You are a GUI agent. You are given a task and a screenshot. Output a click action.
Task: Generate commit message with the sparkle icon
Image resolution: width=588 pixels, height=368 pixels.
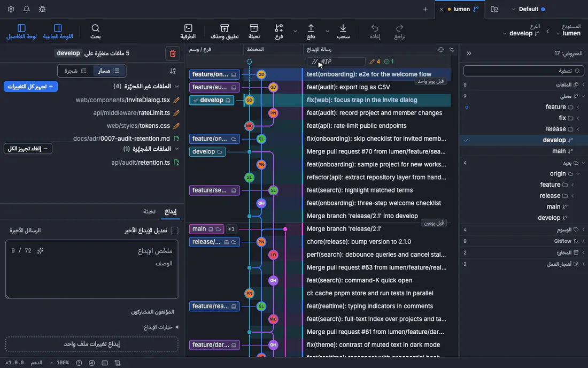[x=41, y=250]
